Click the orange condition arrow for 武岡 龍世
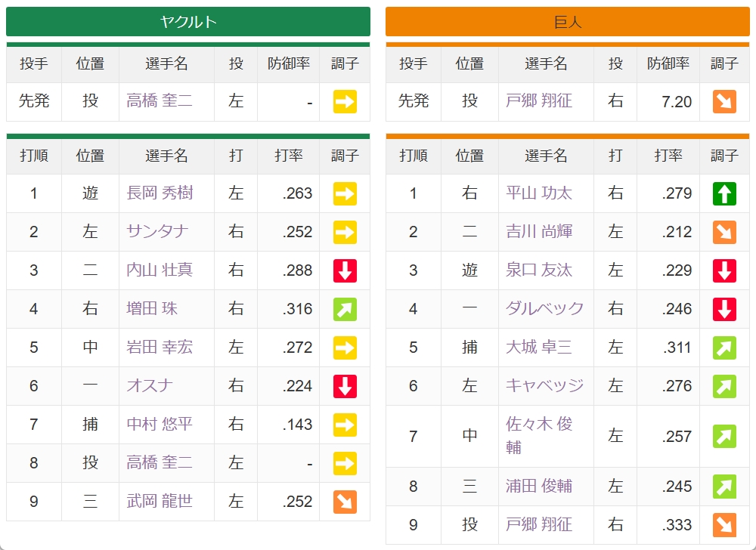 pyautogui.click(x=345, y=502)
